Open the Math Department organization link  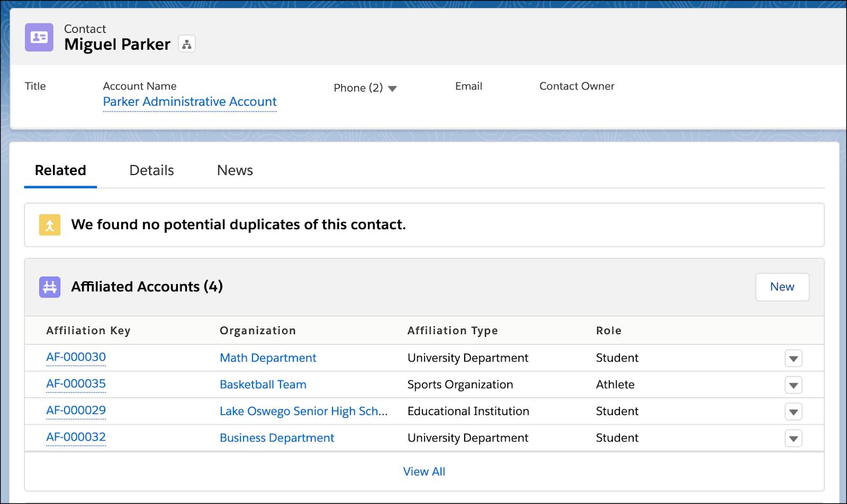click(267, 358)
